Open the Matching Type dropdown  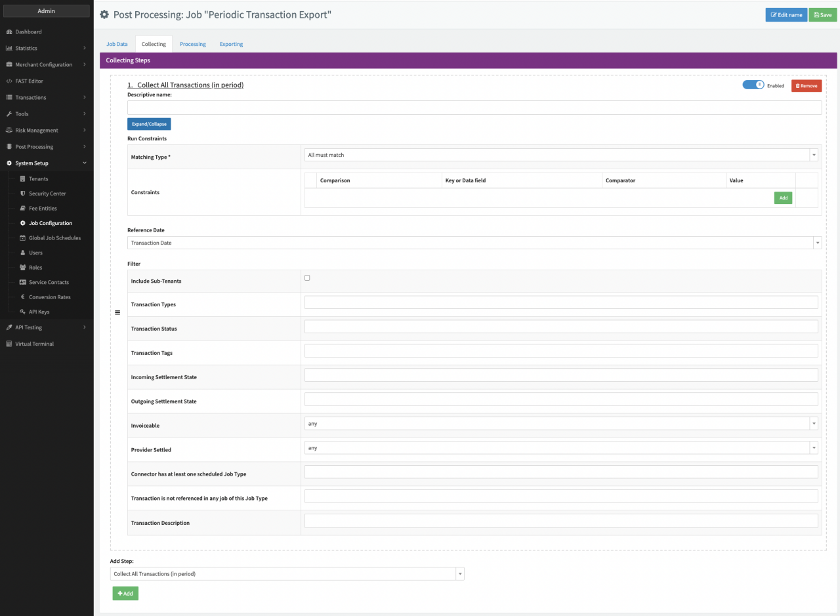(x=561, y=155)
